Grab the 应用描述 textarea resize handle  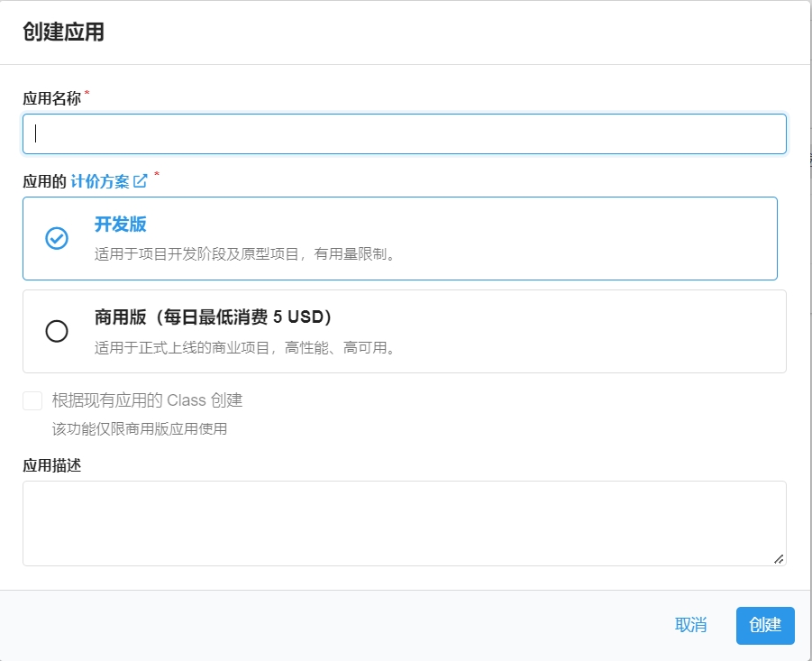[778, 558]
